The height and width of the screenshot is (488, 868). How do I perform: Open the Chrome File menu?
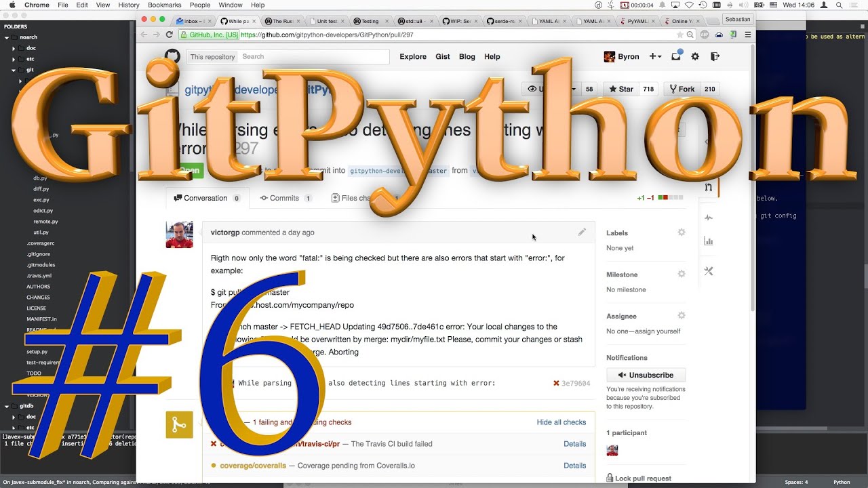click(x=63, y=5)
